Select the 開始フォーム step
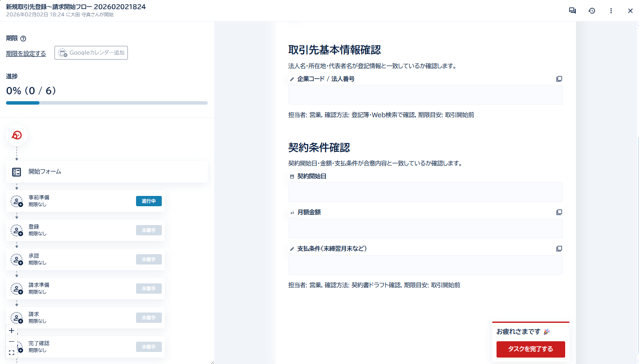 (107, 172)
